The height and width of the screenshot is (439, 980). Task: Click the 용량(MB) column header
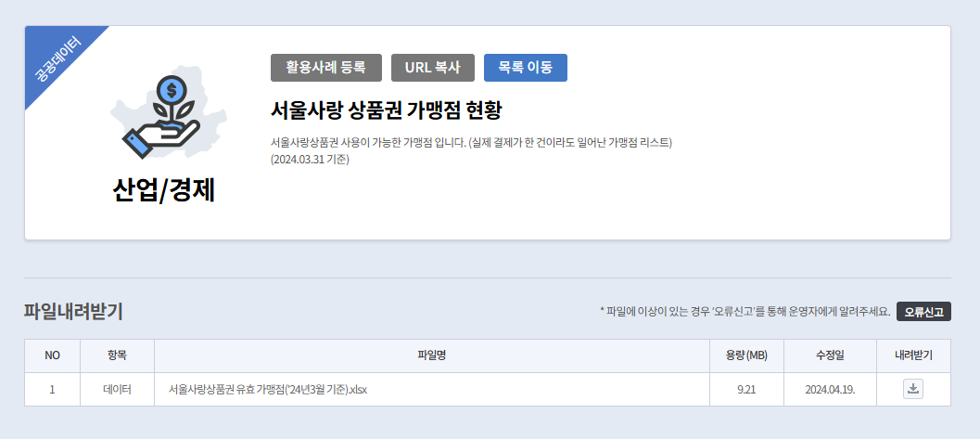(746, 355)
